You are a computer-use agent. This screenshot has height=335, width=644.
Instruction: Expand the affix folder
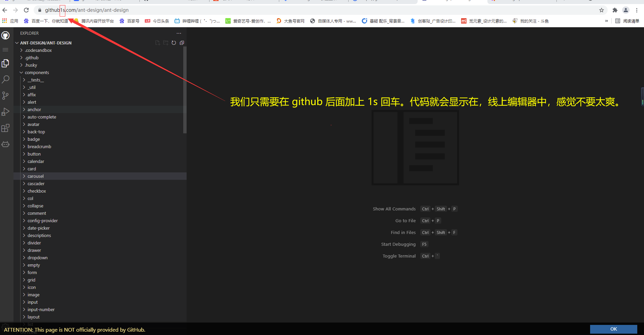tap(100, 95)
